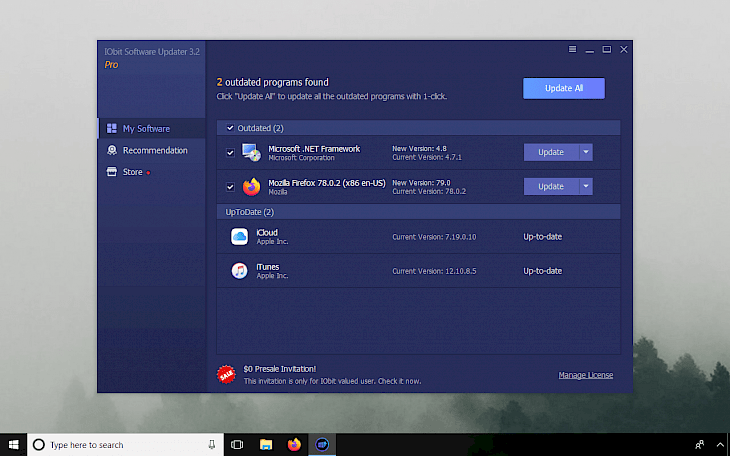Click the IObit Software Updater taskbar icon
The height and width of the screenshot is (456, 730).
point(322,445)
